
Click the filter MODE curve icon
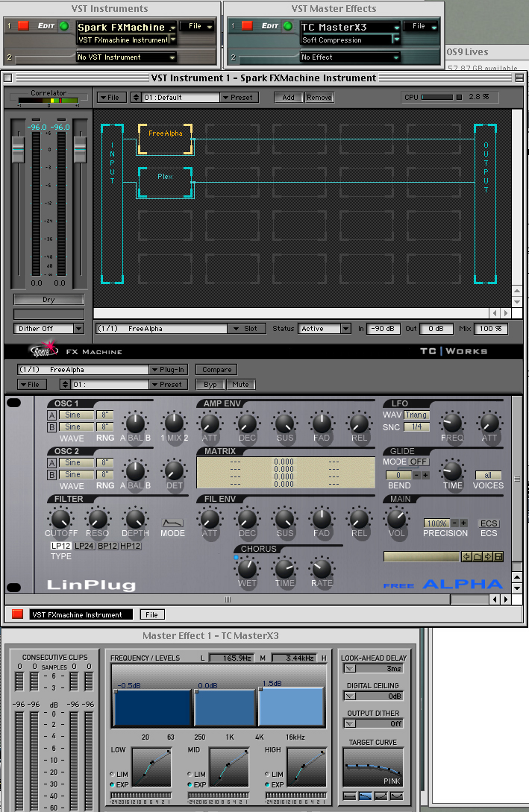pos(172,523)
